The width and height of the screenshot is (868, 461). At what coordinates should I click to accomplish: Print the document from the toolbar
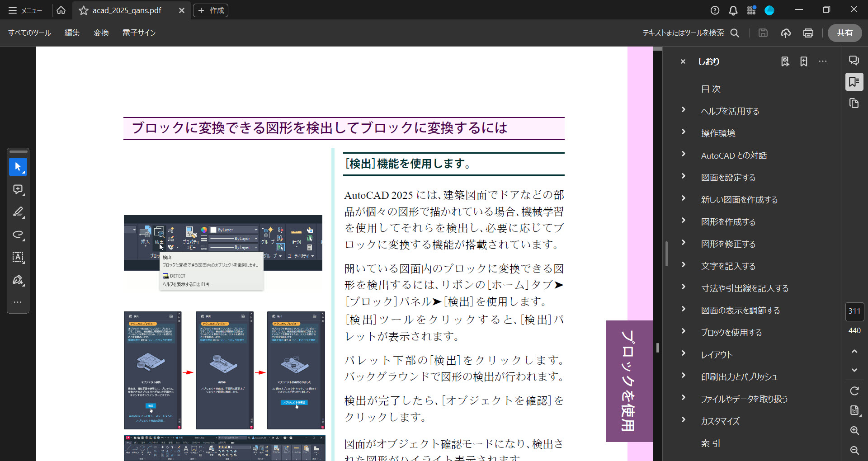[x=808, y=33]
